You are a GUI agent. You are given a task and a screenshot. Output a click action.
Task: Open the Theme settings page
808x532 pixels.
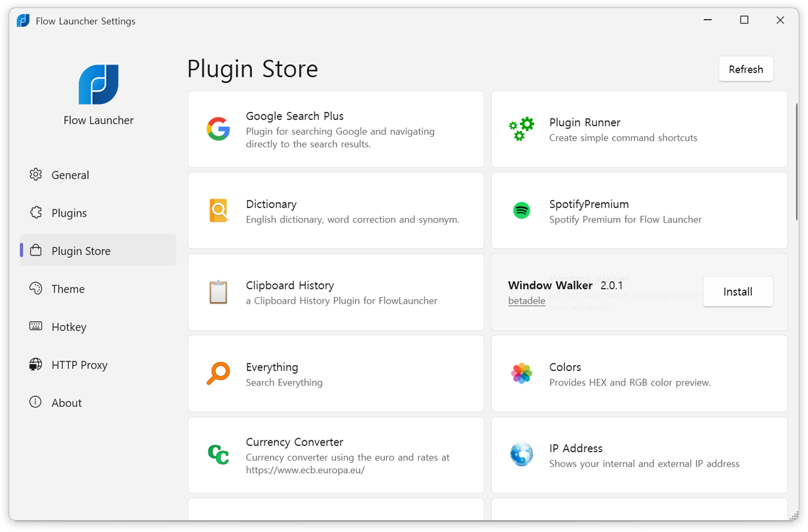98,289
